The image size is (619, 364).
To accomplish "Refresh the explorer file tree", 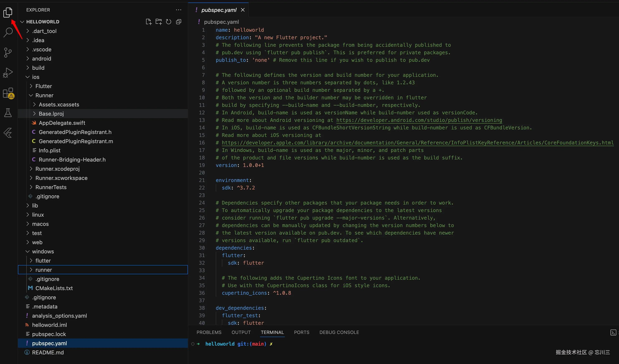I will point(168,22).
